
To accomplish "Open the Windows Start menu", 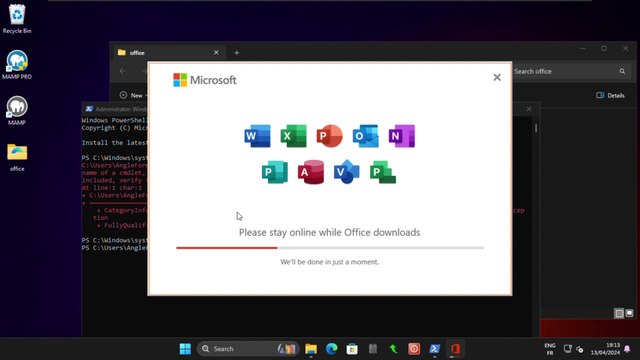I will coord(185,349).
